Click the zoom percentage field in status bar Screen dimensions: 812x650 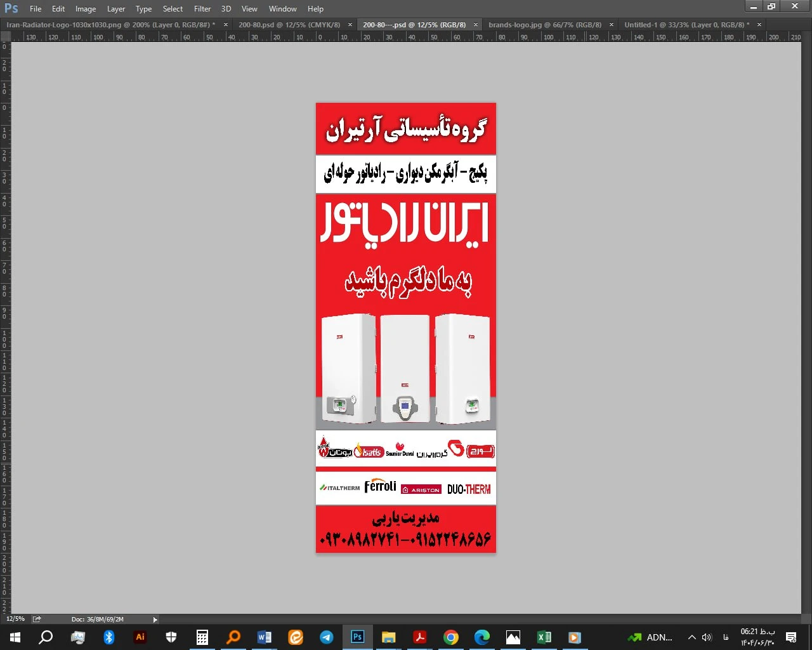pos(15,619)
